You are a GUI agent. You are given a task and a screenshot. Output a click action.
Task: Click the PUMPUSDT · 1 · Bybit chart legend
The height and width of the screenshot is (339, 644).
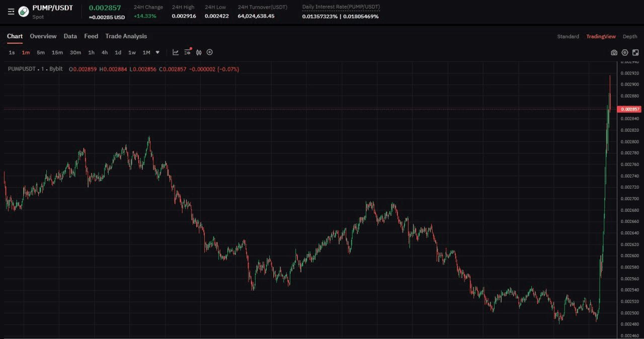pos(35,69)
